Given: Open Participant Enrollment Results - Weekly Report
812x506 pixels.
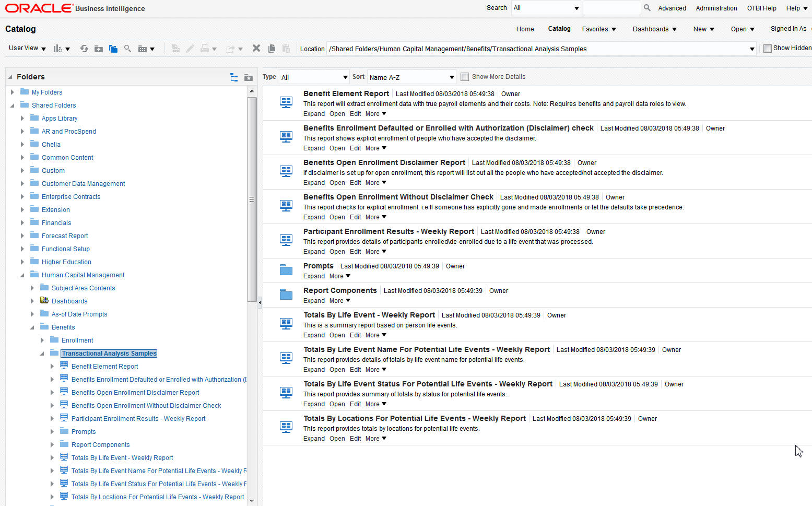Looking at the screenshot, I should pyautogui.click(x=337, y=252).
